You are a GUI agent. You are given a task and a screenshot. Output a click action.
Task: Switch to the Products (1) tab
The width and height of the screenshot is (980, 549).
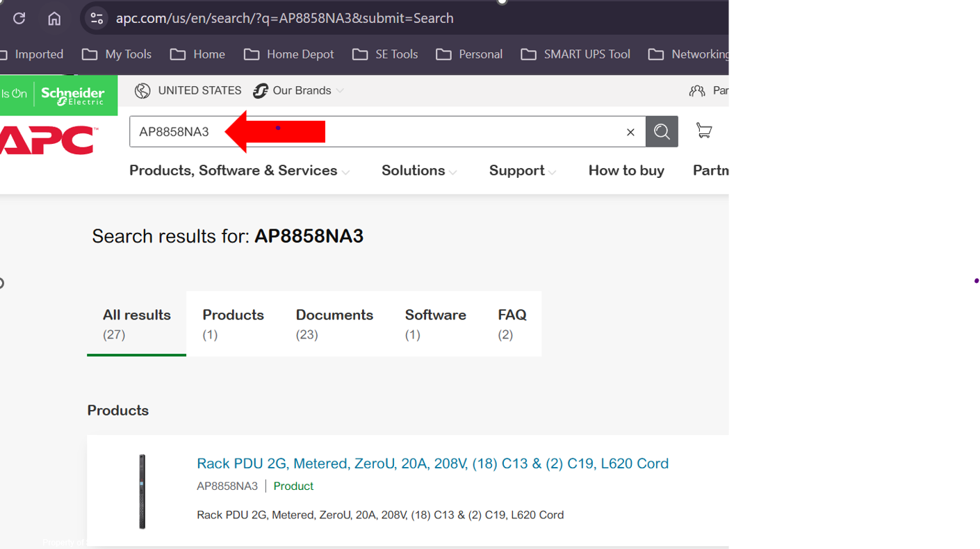233,324
